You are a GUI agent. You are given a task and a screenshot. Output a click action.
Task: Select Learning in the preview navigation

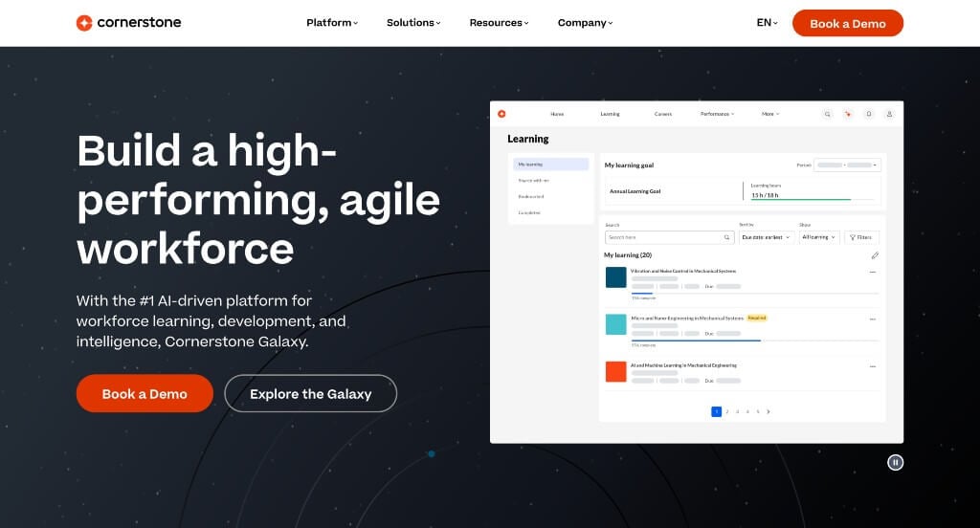pos(610,115)
